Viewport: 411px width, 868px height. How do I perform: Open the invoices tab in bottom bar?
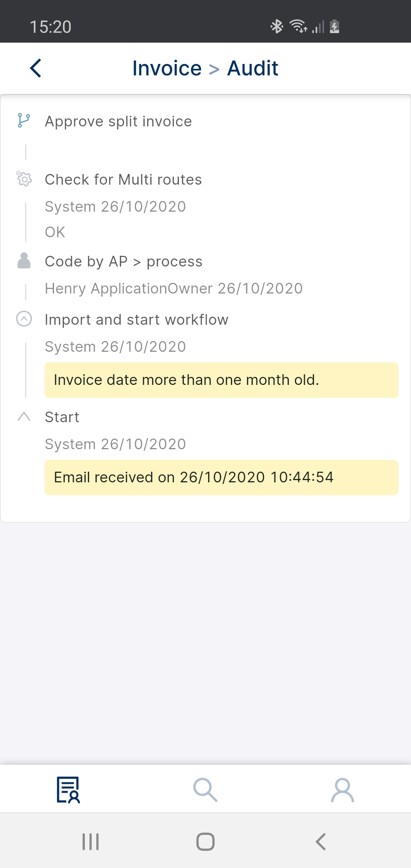click(68, 790)
